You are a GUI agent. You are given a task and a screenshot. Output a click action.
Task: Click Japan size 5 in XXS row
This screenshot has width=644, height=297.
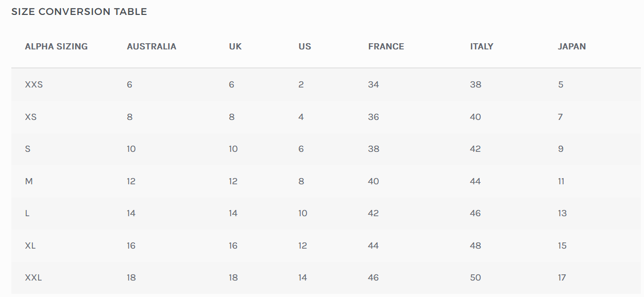pos(561,84)
